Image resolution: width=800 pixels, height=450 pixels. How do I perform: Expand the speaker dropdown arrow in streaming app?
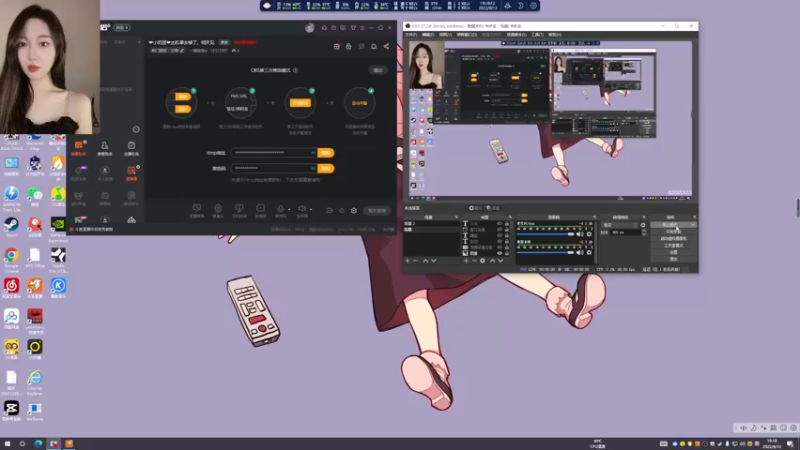pos(311,209)
